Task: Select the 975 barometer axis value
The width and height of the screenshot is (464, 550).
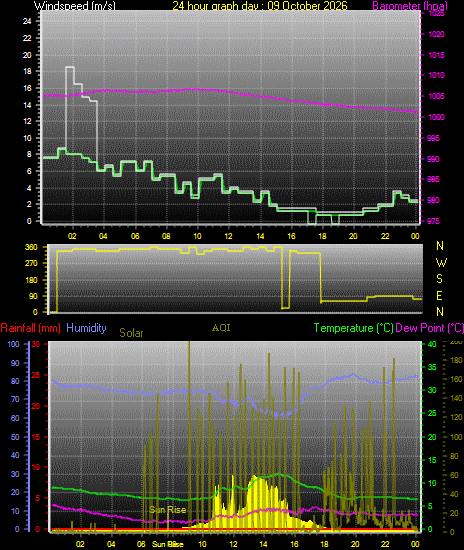Action: pyautogui.click(x=433, y=221)
